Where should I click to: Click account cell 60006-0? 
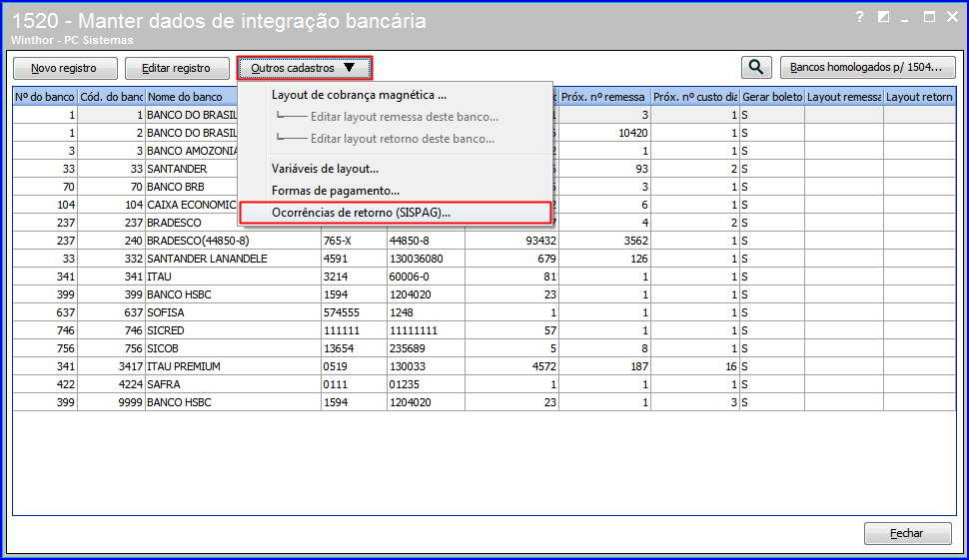(x=426, y=277)
